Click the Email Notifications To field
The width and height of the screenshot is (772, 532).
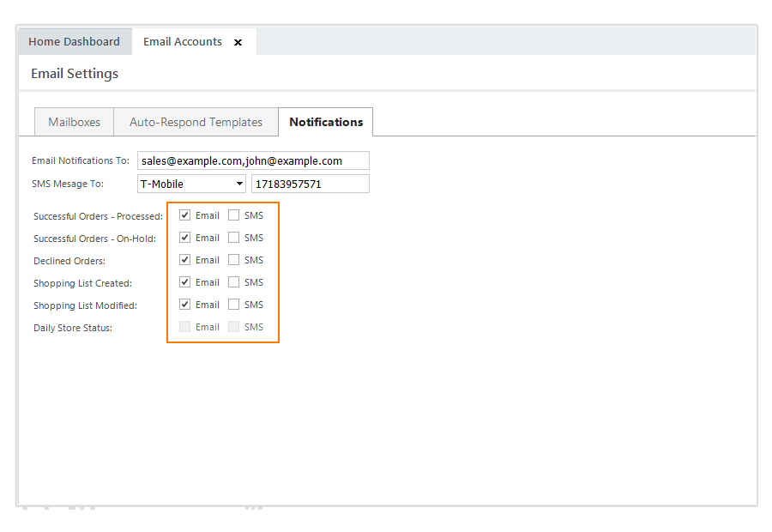pyautogui.click(x=253, y=160)
